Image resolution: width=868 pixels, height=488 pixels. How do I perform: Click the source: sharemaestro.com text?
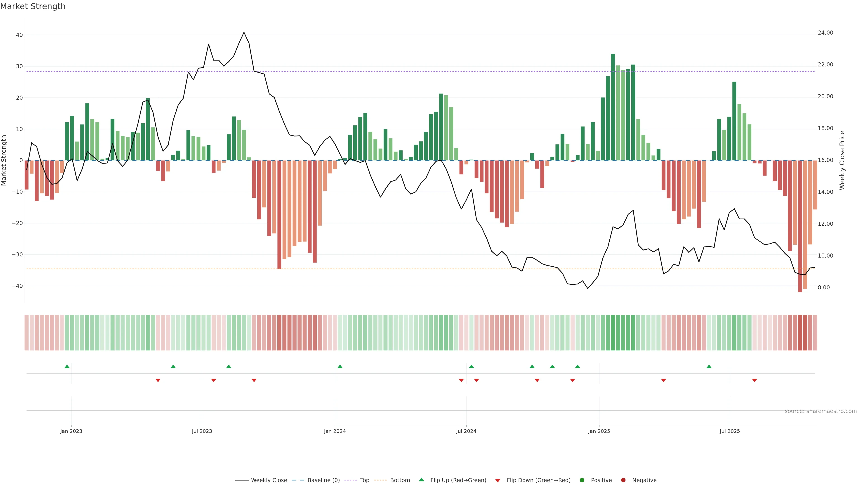coord(821,411)
